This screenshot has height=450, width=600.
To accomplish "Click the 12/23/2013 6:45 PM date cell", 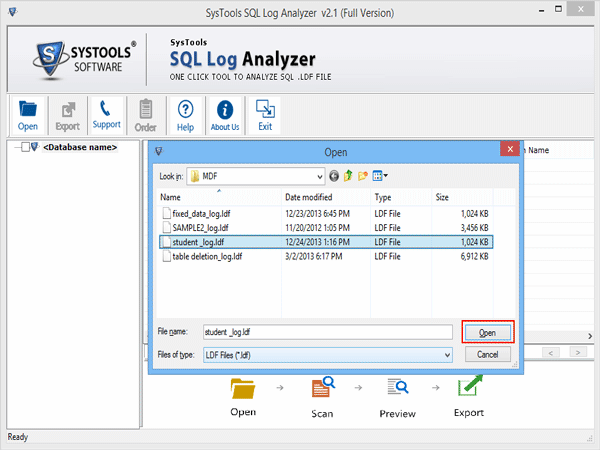I will pyautogui.click(x=317, y=214).
